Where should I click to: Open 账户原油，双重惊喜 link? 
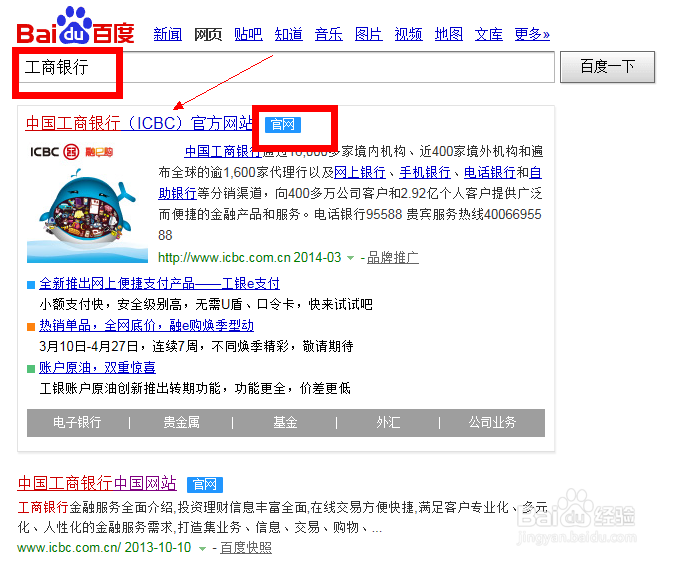coord(97,367)
